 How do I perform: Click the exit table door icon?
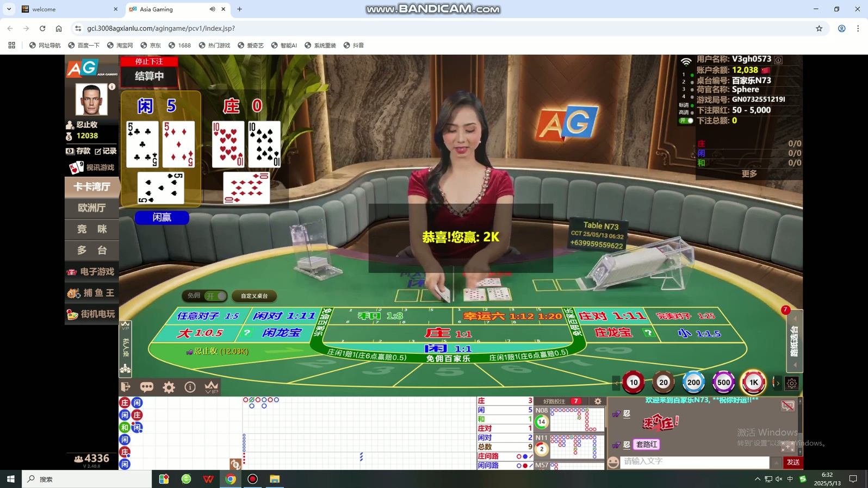126,387
